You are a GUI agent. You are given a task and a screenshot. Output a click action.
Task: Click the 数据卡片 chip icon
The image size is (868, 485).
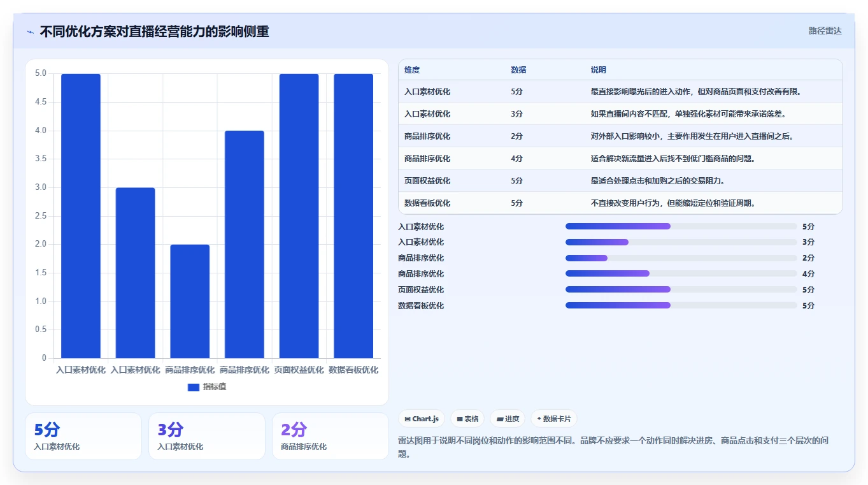pyautogui.click(x=539, y=419)
